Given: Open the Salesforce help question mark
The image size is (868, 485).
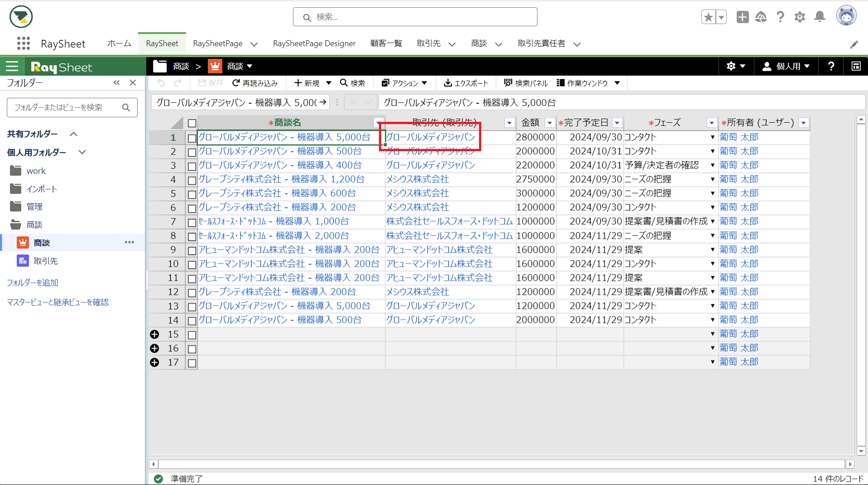Looking at the screenshot, I should tap(780, 17).
